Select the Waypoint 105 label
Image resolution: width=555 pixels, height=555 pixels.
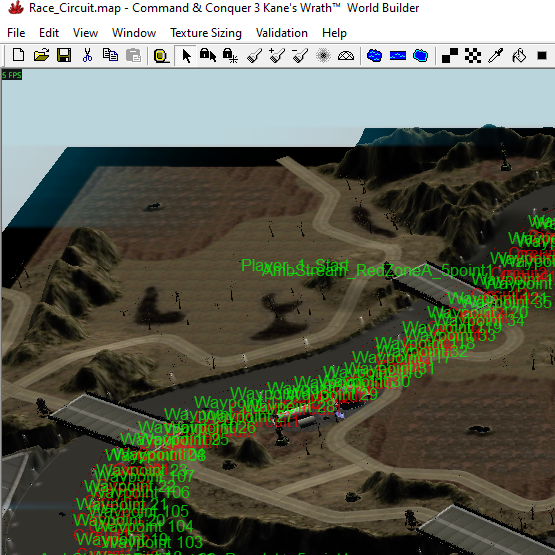coord(139,511)
